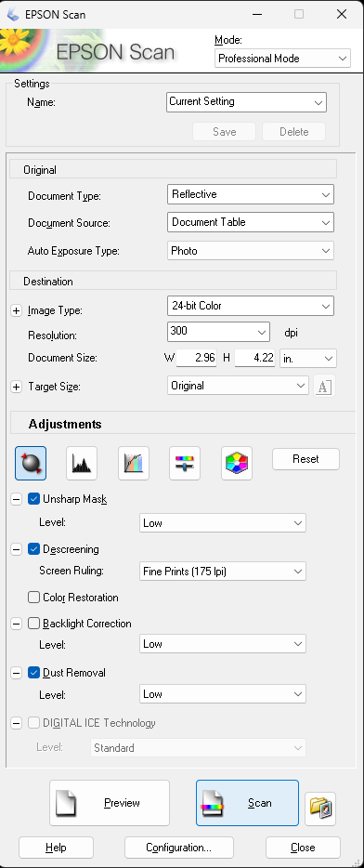Open the document size units dropdown
This screenshot has width=364, height=868.
[308, 358]
